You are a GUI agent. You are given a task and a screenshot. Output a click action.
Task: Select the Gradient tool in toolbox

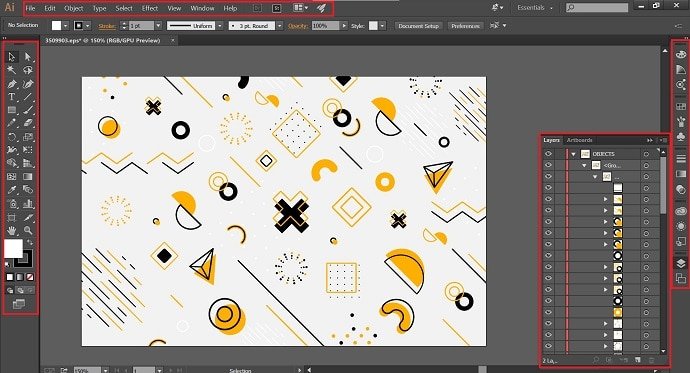point(28,176)
